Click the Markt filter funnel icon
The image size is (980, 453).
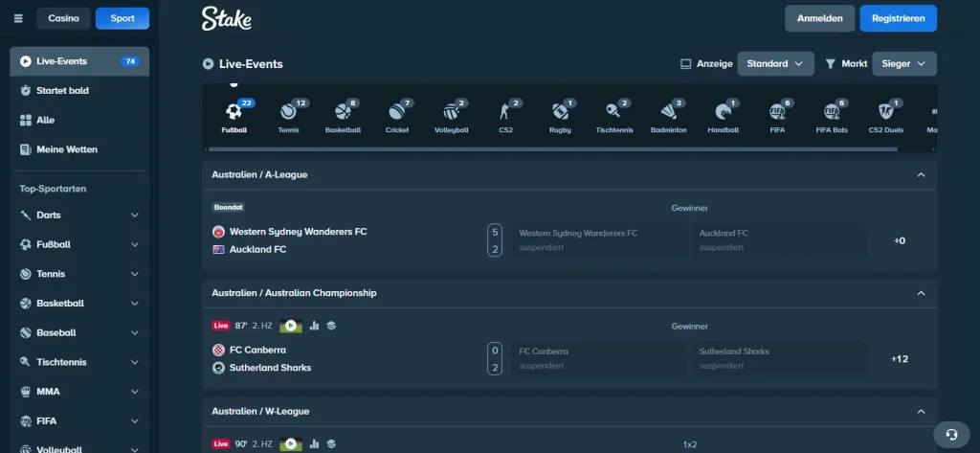tap(831, 64)
